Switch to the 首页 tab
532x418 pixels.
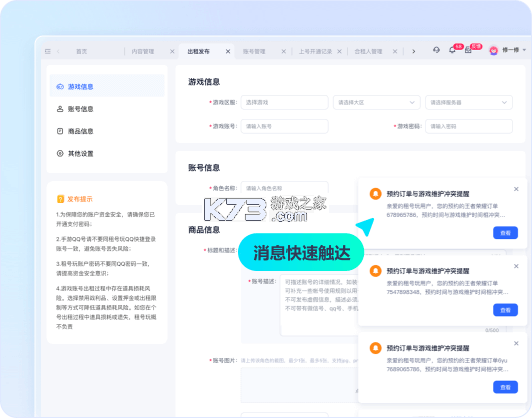coord(81,51)
